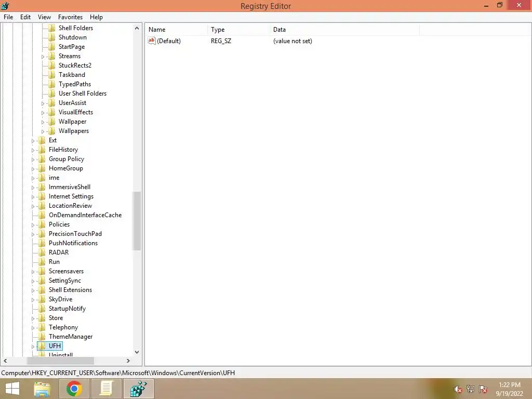The image size is (532, 399).
Task: Click the OnDemandInterfaceCache folder icon
Action: pyautogui.click(x=42, y=215)
